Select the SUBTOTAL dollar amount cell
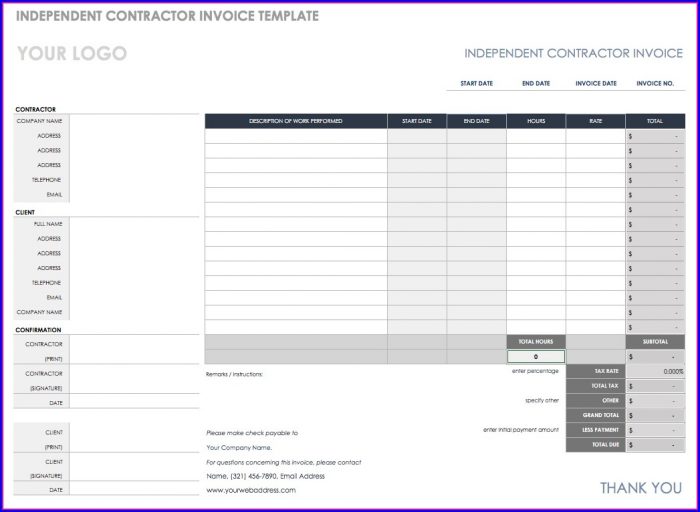 click(655, 357)
